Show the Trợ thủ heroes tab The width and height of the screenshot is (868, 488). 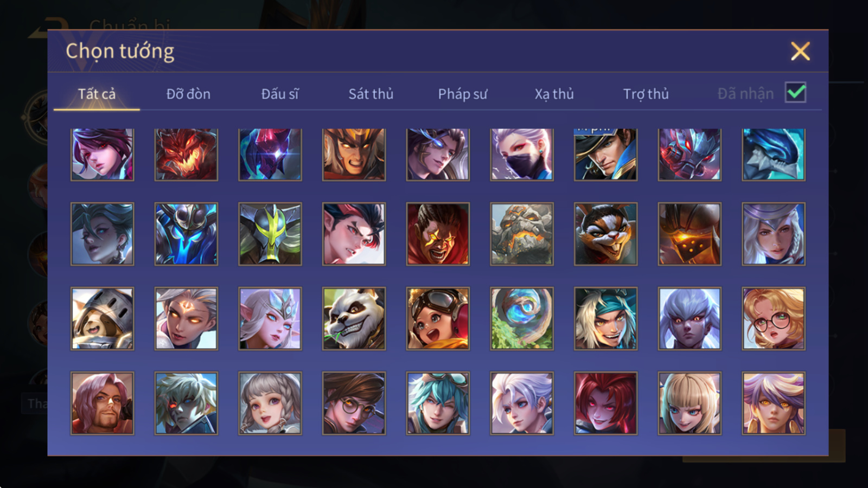coord(646,94)
